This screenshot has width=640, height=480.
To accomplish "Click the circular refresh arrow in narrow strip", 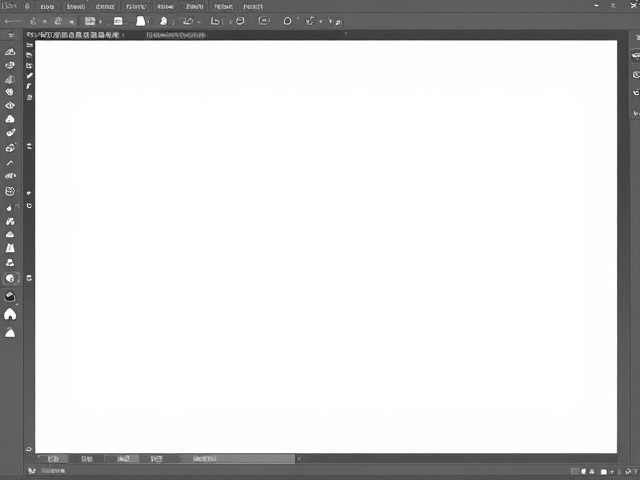I will (29, 206).
